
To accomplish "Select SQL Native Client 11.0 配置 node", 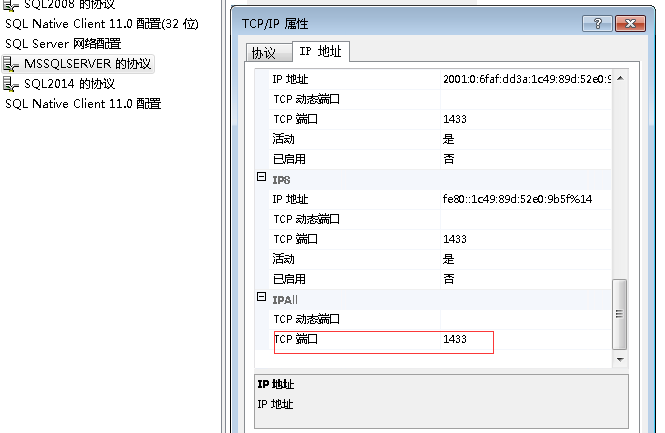I will 83,103.
